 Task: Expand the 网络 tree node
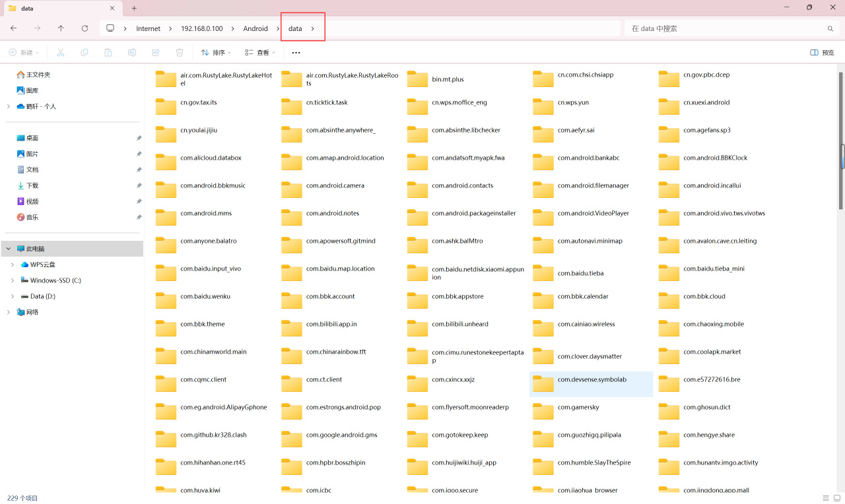(x=8, y=312)
